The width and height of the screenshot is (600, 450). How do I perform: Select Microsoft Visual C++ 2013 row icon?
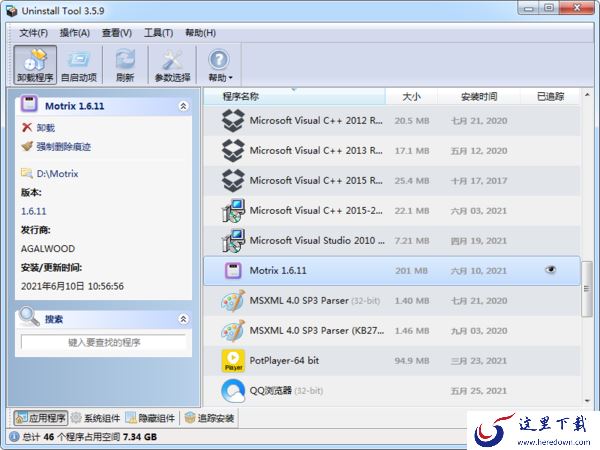coord(233,150)
